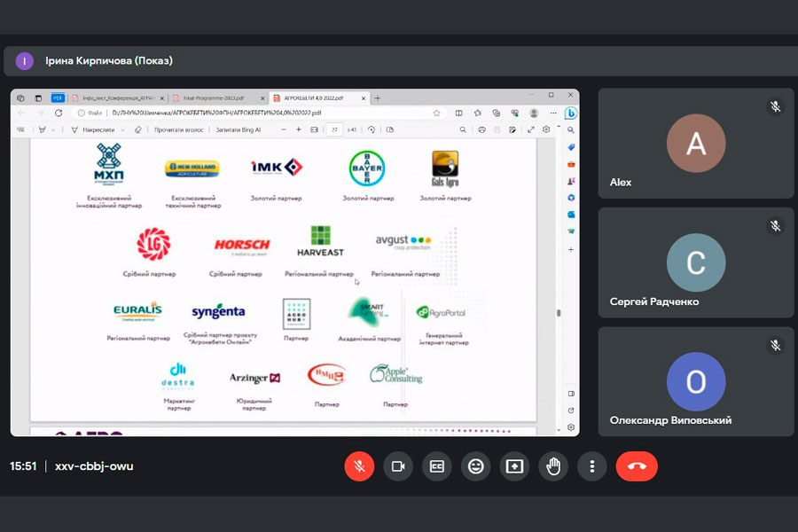Select the АГРОКЕБЕТИ 4.0 2022.pdf tab
The height and width of the screenshot is (532, 798).
312,98
